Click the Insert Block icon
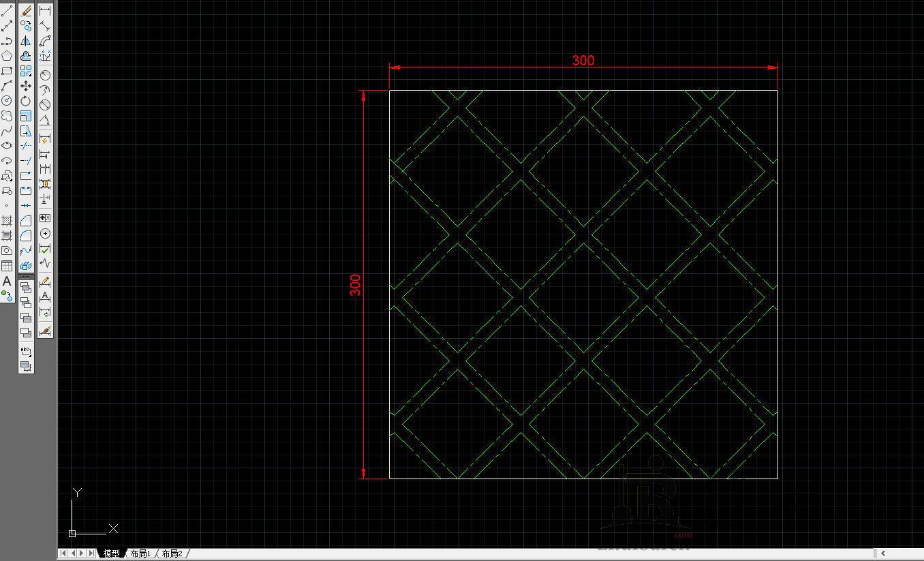Image resolution: width=924 pixels, height=561 pixels. (x=7, y=176)
